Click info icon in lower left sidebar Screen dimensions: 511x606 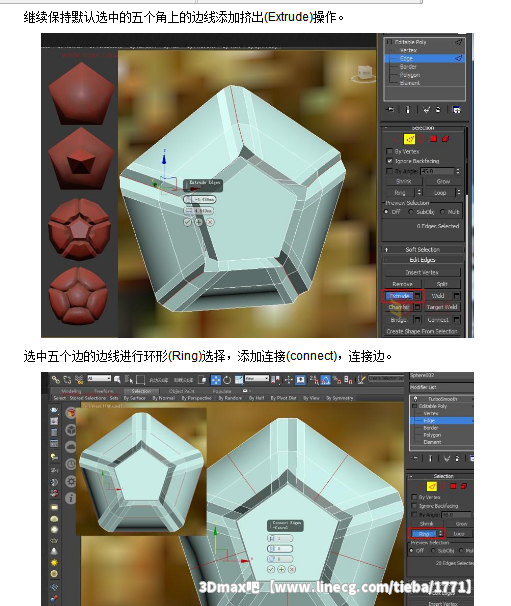(71, 498)
